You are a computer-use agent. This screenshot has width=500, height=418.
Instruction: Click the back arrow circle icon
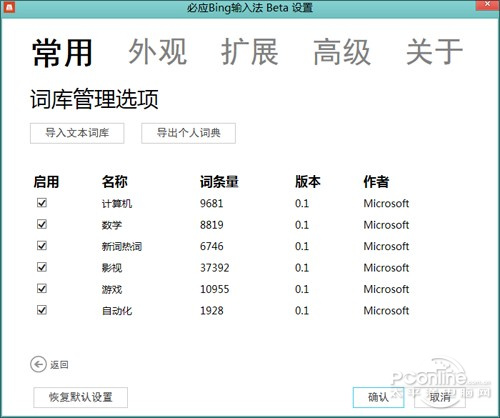(38, 364)
